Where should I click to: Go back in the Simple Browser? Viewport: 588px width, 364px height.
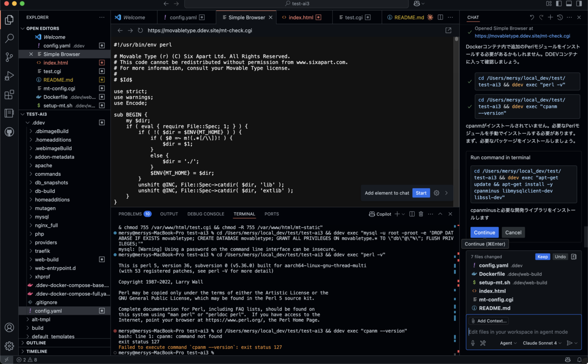coord(120,30)
